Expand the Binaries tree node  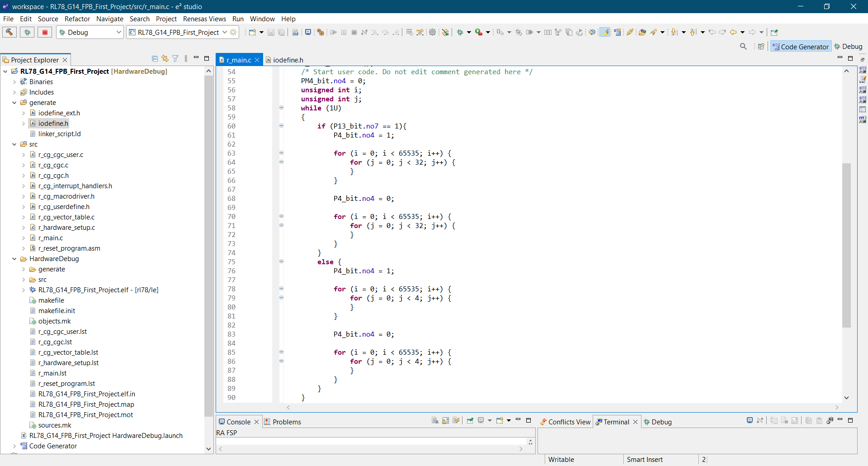pyautogui.click(x=14, y=82)
